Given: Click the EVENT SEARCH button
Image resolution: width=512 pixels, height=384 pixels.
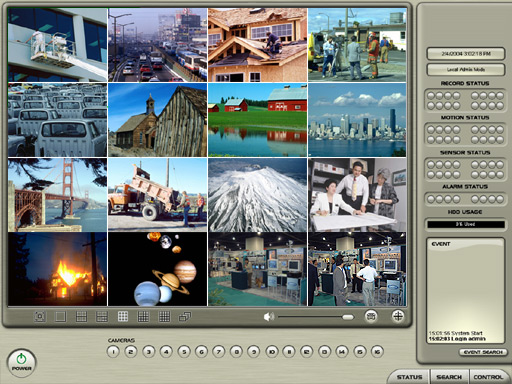Looking at the screenshot, I should [x=483, y=352].
